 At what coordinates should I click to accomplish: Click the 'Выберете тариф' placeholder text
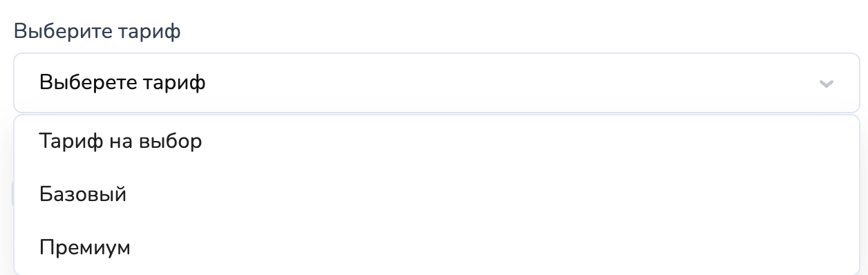(x=122, y=84)
